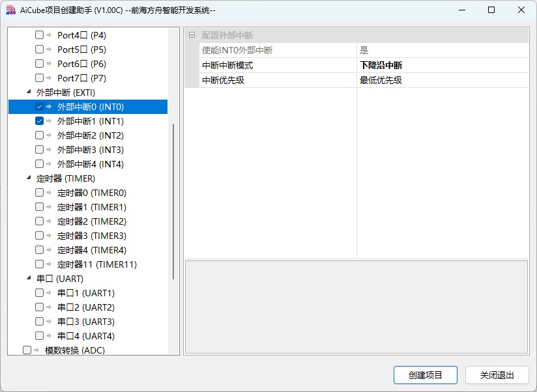Click the arrow icon beside 定时器4 (TIMER4)
This screenshot has width=537, height=392.
49,250
